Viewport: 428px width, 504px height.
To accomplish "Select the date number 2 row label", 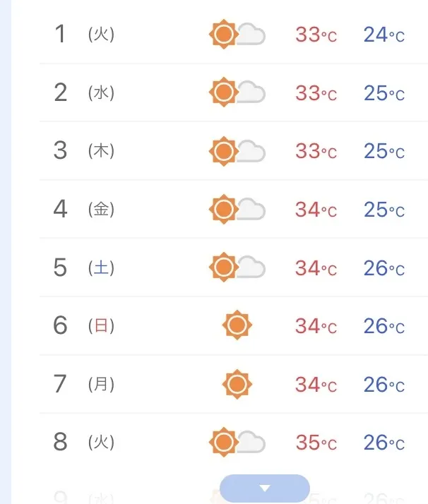I will [x=61, y=92].
